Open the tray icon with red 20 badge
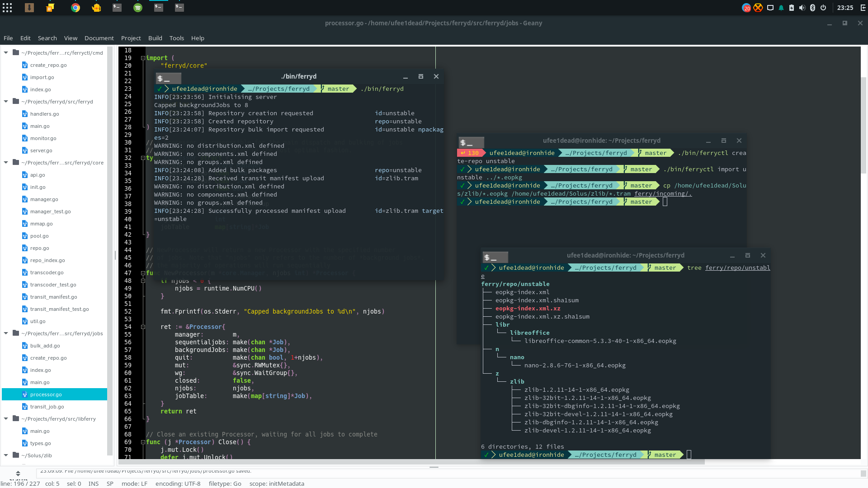Viewport: 868px width, 488px height. 746,8
